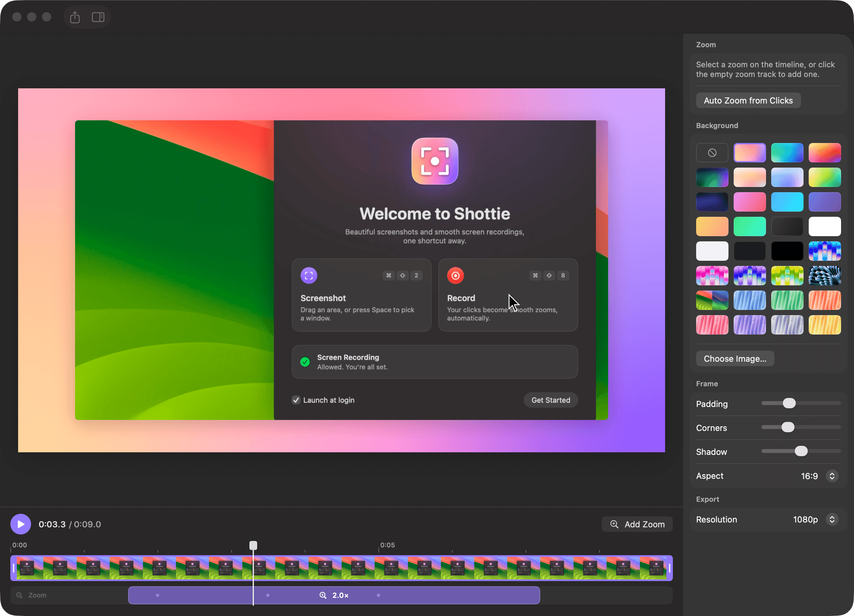This screenshot has width=854, height=616.
Task: Click the current time 0:03.3 readout
Action: pyautogui.click(x=52, y=524)
